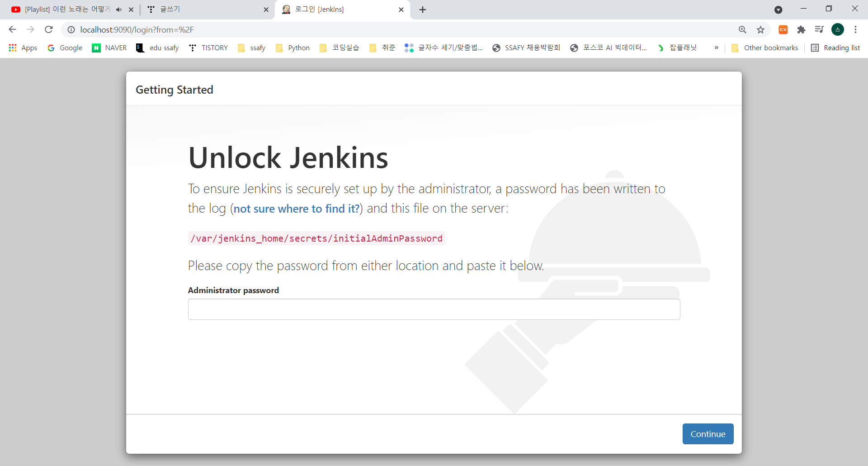Open the edu ssafy bookmark
868x466 pixels.
tap(158, 48)
